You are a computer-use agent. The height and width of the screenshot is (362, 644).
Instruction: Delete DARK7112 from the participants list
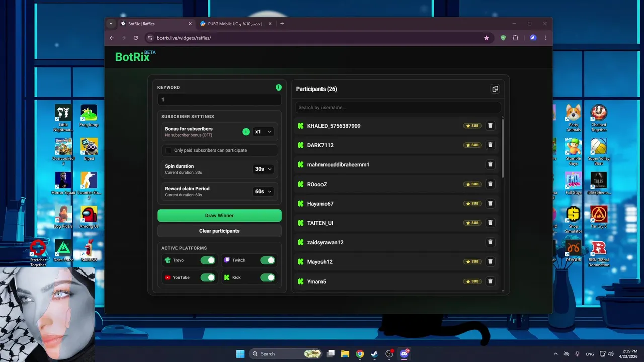[490, 145]
